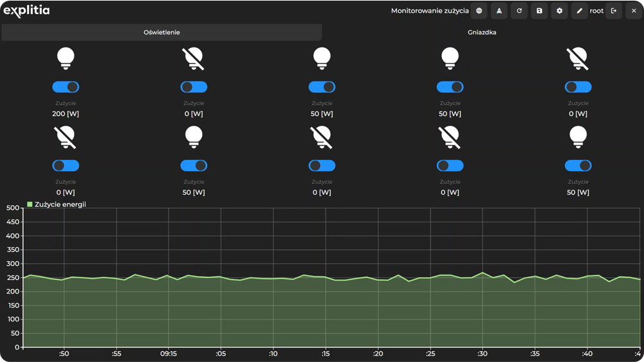Click the Zużycie energii legend label
This screenshot has height=362, width=644.
point(60,204)
